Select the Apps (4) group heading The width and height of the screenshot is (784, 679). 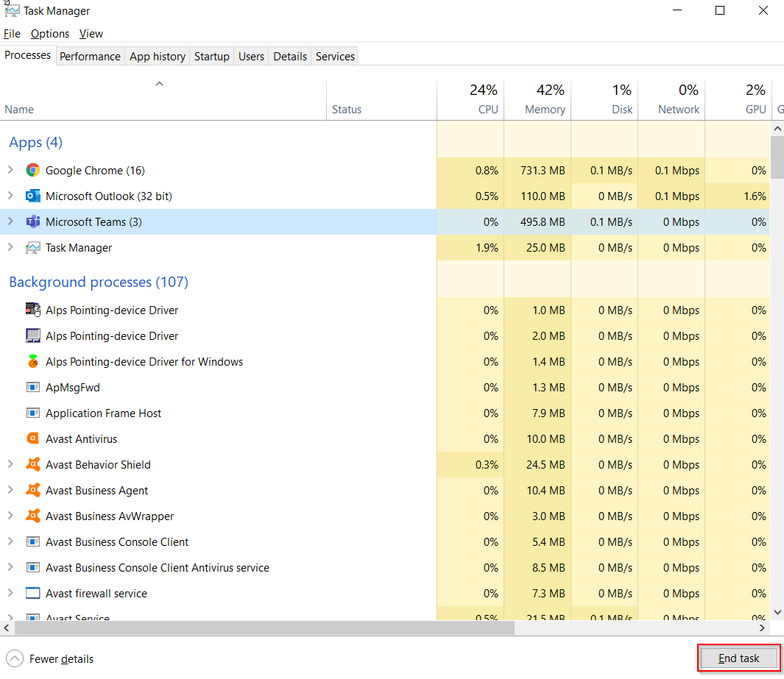tap(35, 143)
